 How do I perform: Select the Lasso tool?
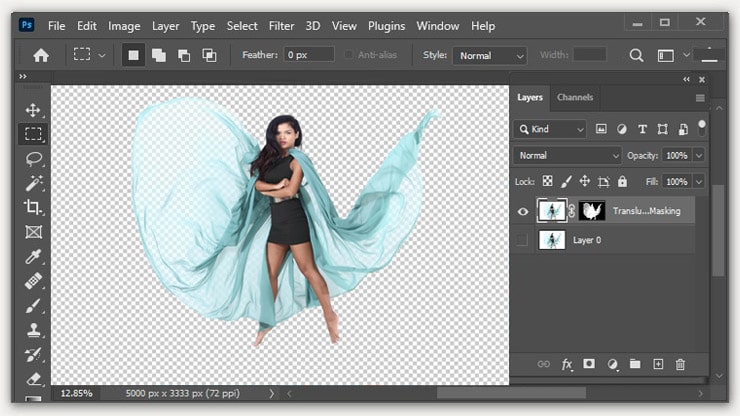click(33, 159)
